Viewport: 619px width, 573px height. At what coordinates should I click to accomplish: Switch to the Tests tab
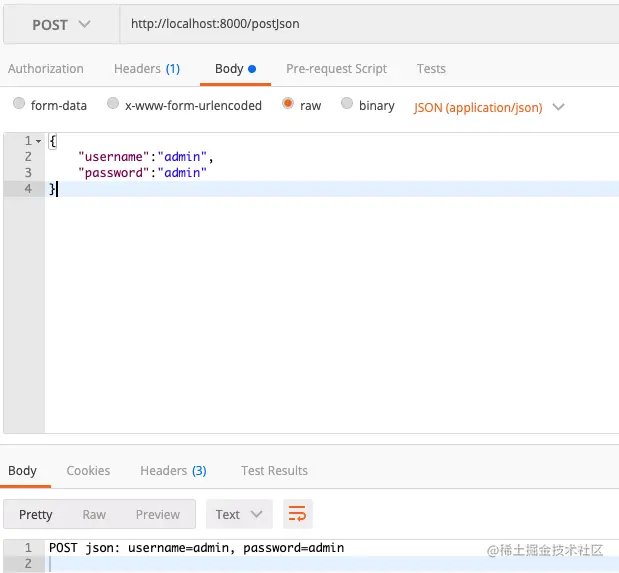431,69
